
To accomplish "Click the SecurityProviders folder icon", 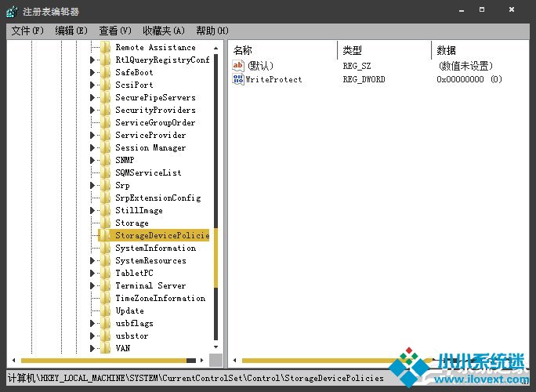I will (106, 110).
